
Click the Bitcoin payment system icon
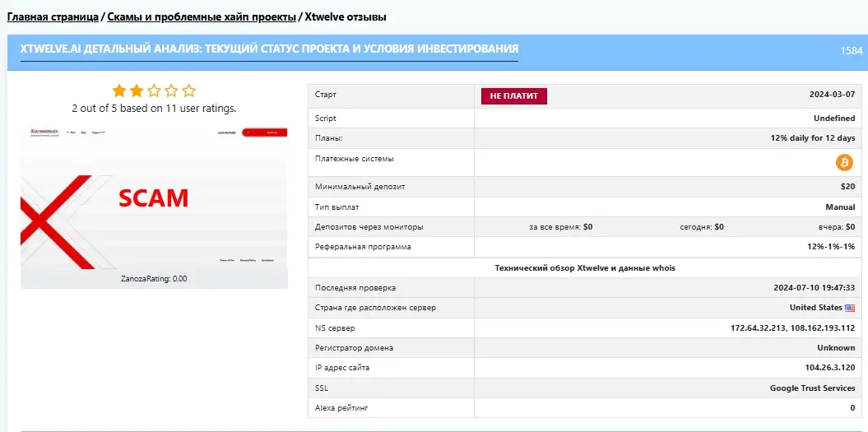845,162
